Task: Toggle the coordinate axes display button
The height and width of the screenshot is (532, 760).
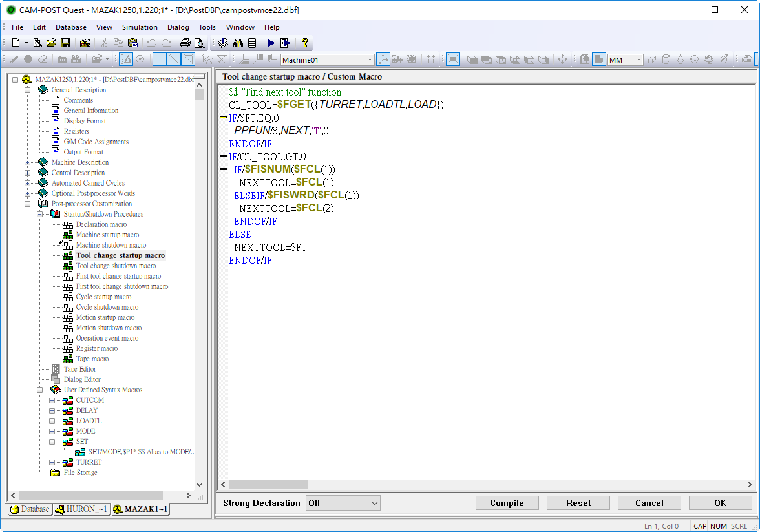Action: click(x=383, y=59)
